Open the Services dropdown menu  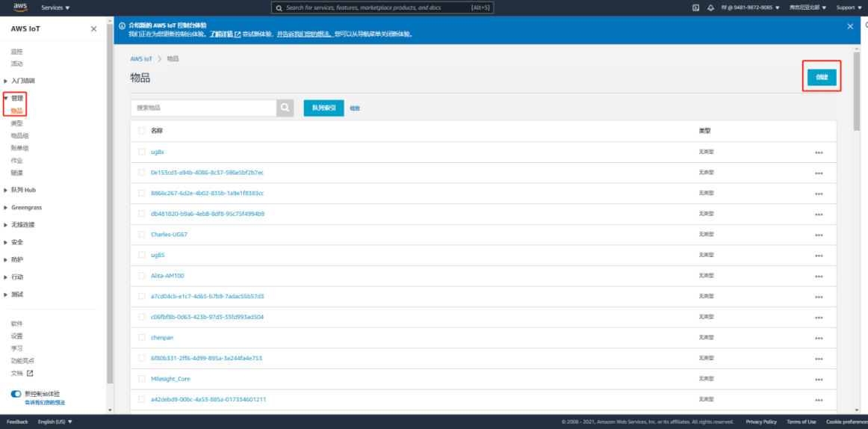pos(56,7)
